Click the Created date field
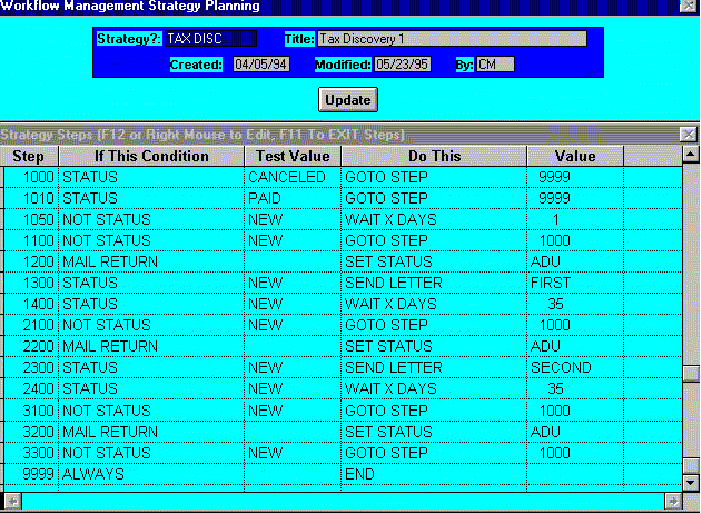Screen dimensions: 701x513 click(x=260, y=65)
